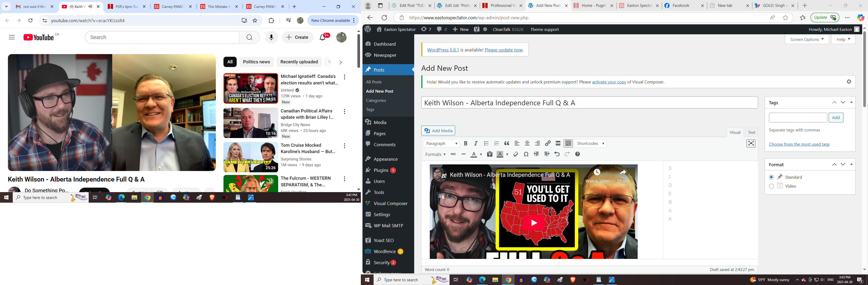Click the clear formatting eraser icon
This screenshot has width=868, height=285.
pos(516,154)
